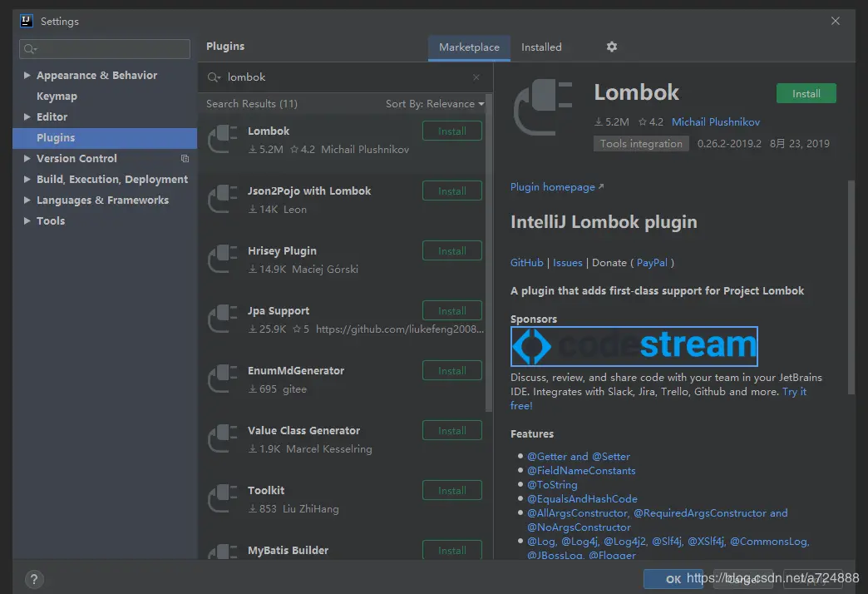Focus the plugin search field containing lombok
This screenshot has width=868, height=594.
(x=345, y=77)
